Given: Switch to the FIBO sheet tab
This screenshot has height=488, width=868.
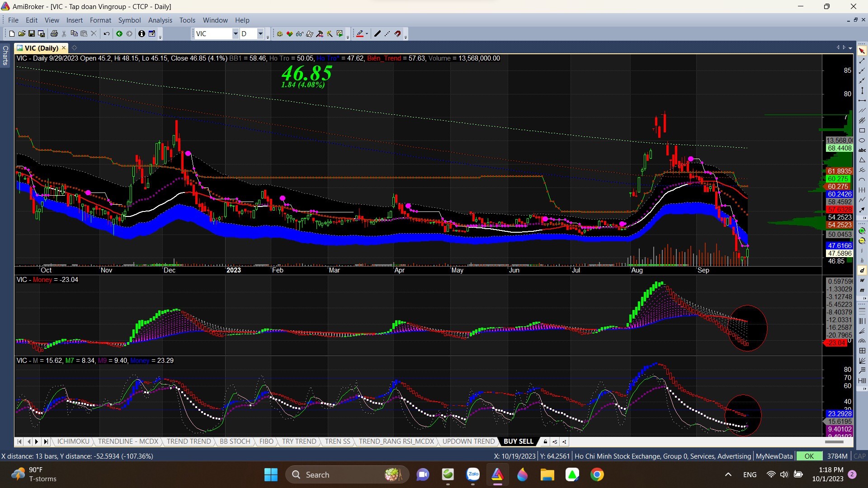Looking at the screenshot, I should coord(266,441).
